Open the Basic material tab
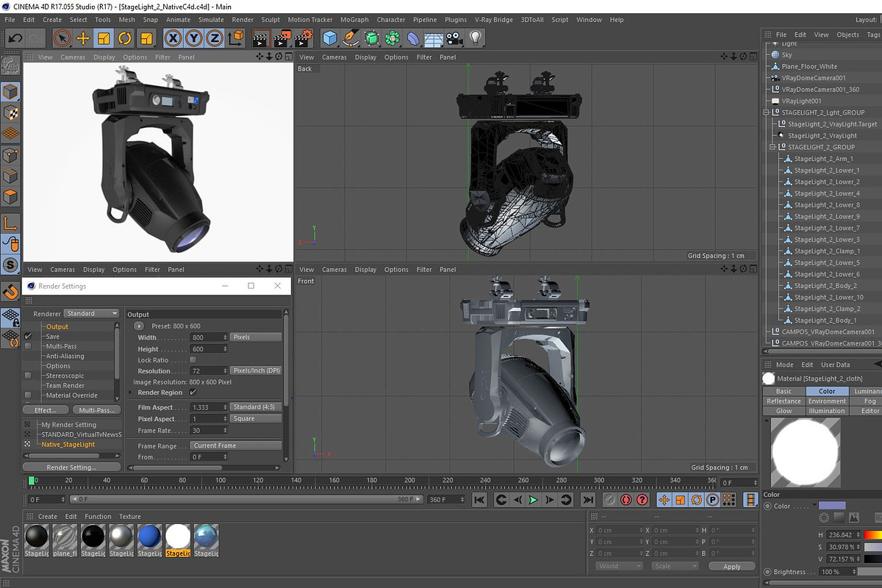 coord(784,391)
